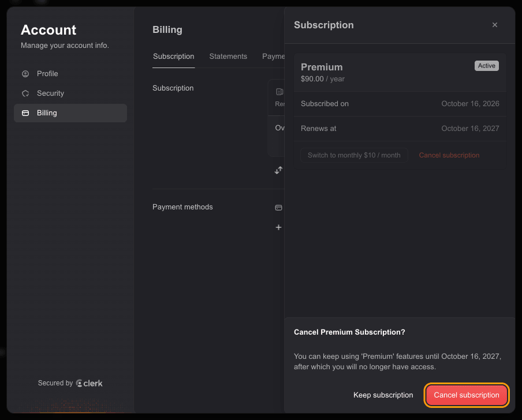Click the plan icon in subscription card
522x420 pixels.
(x=279, y=92)
